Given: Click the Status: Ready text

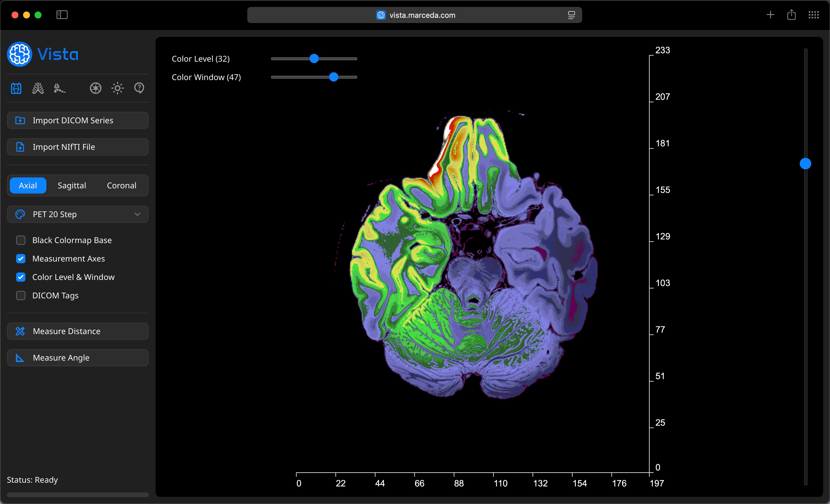Looking at the screenshot, I should [32, 480].
